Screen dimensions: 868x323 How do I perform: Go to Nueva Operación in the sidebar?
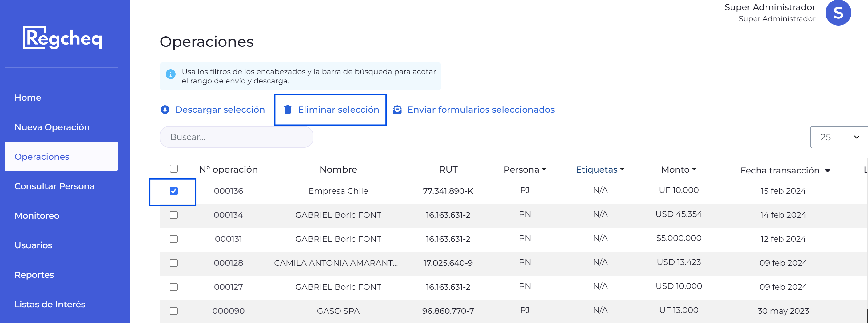coord(52,127)
